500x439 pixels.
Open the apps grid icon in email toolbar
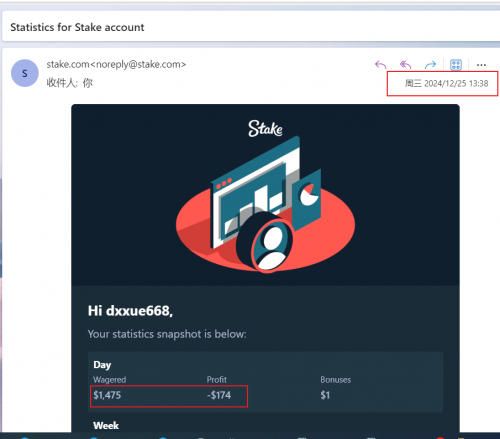pyautogui.click(x=456, y=64)
